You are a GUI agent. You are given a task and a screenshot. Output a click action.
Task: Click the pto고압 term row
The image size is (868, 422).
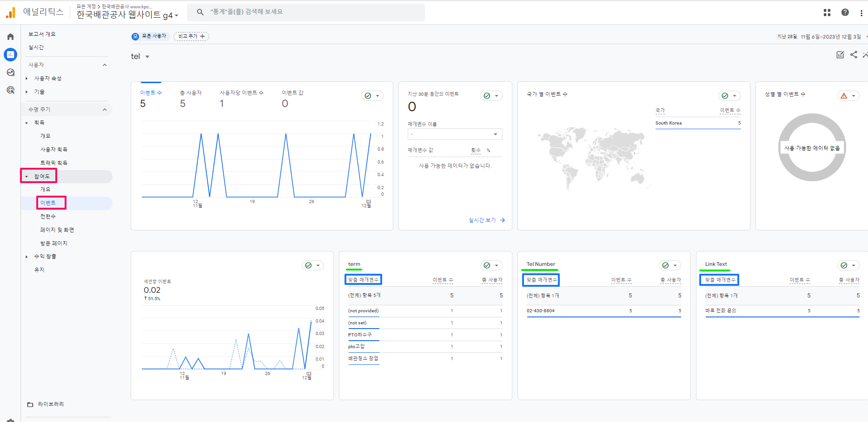tap(425, 347)
